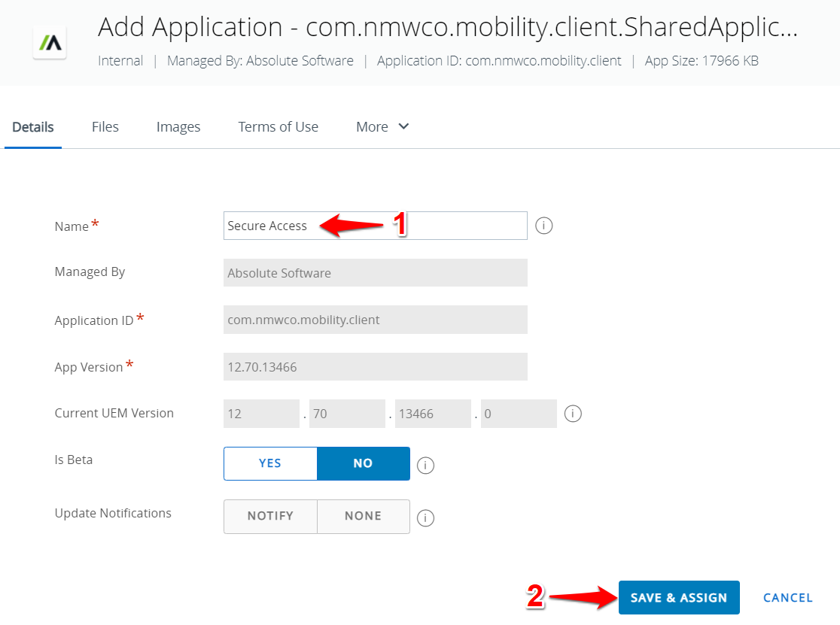
Task: Click UEM version box showing 0
Action: [x=519, y=414]
